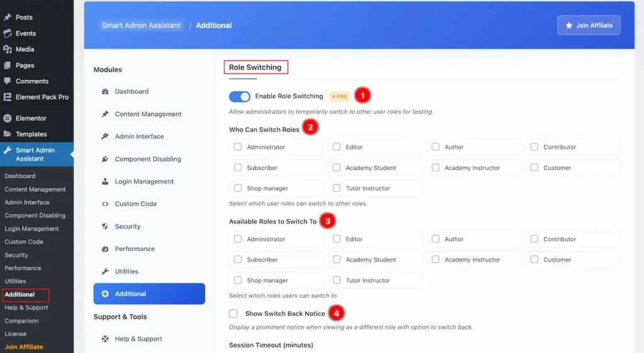
Task: Click the Performance speedometer icon
Action: click(x=105, y=249)
